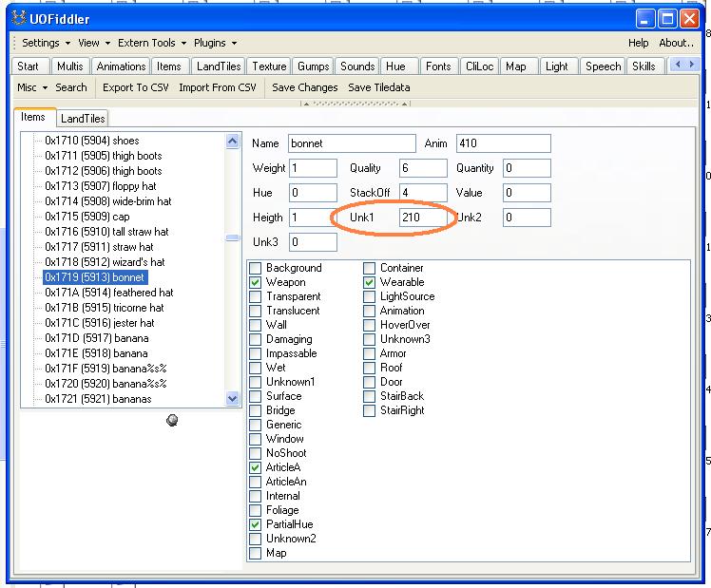Screen dimensions: 711x588
Task: Select 0x1721 bananas item
Action: tap(98, 399)
